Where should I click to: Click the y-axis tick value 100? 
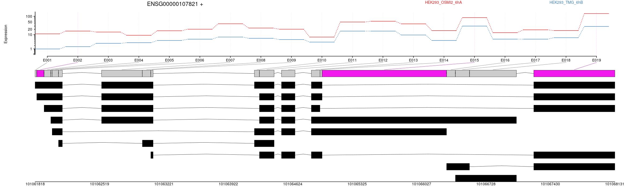point(29,17)
